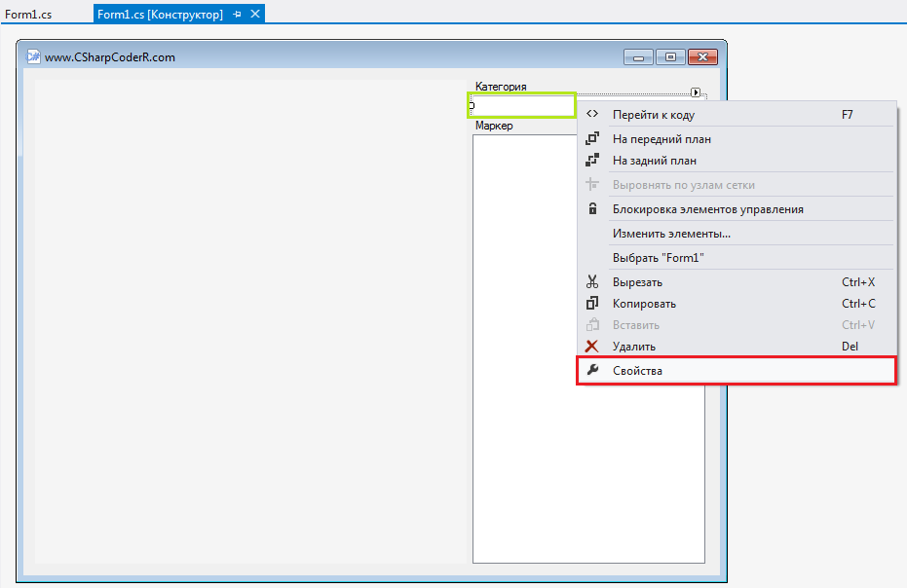
Task: Open Свойства from the context menu
Action: pyautogui.click(x=638, y=370)
